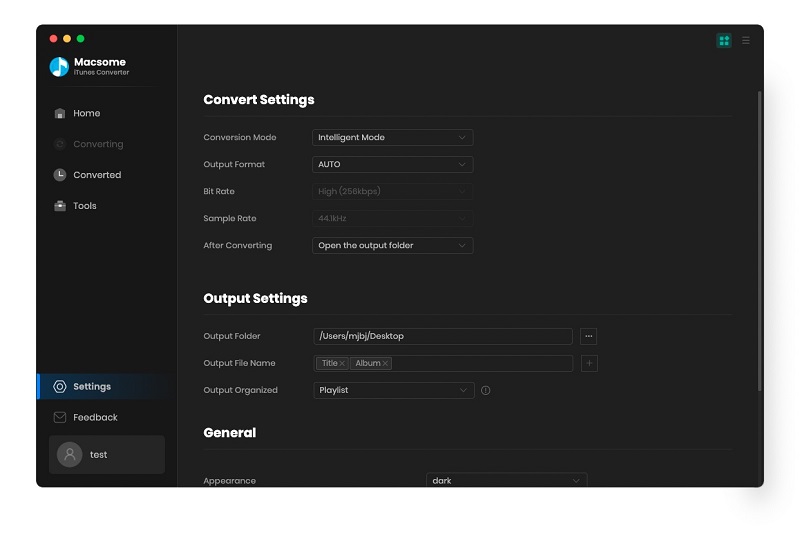
Task: Click the green grid view icon
Action: pyautogui.click(x=724, y=40)
